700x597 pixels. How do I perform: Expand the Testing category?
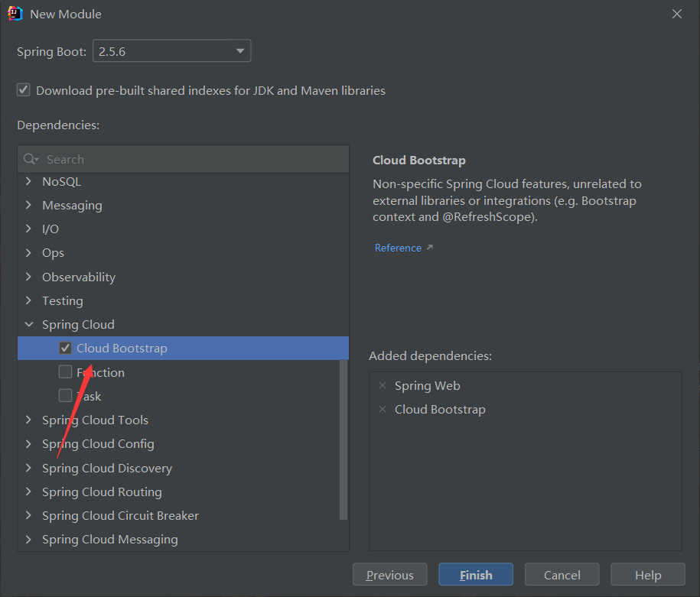(28, 300)
